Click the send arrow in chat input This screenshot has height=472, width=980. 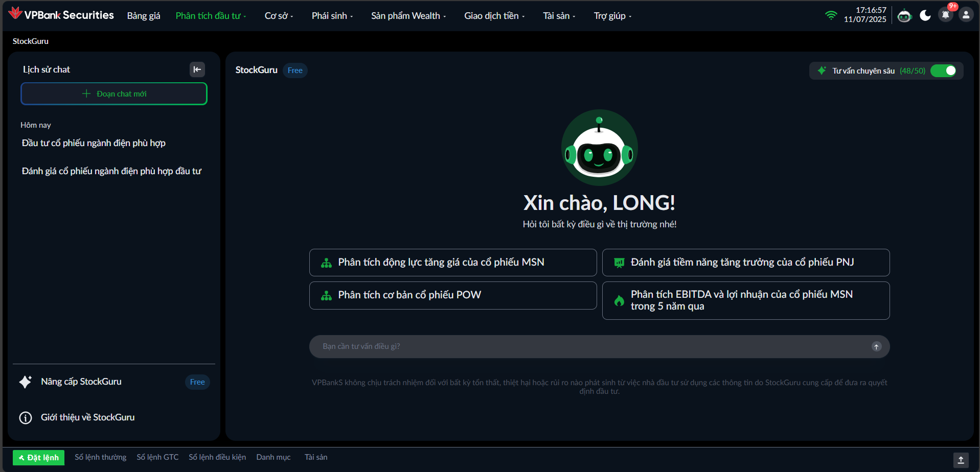(x=876, y=347)
